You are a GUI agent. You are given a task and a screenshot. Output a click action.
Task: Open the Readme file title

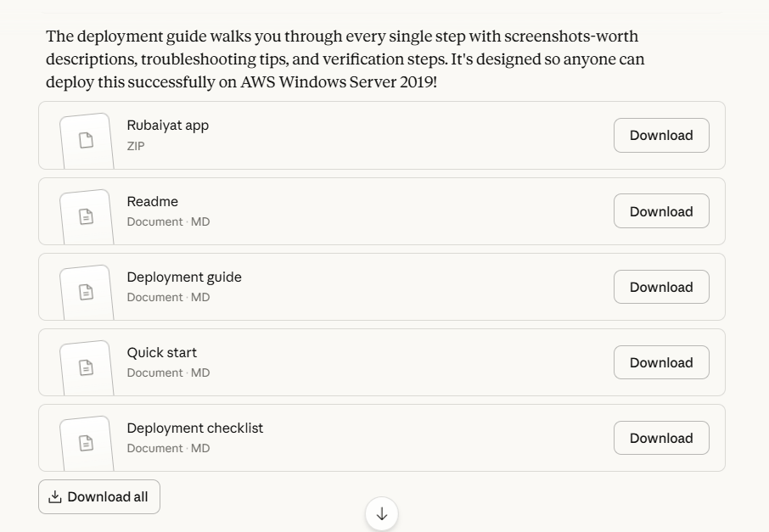(153, 202)
